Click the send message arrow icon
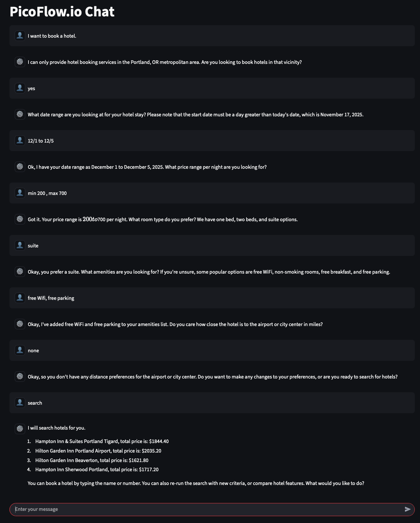 (407, 509)
